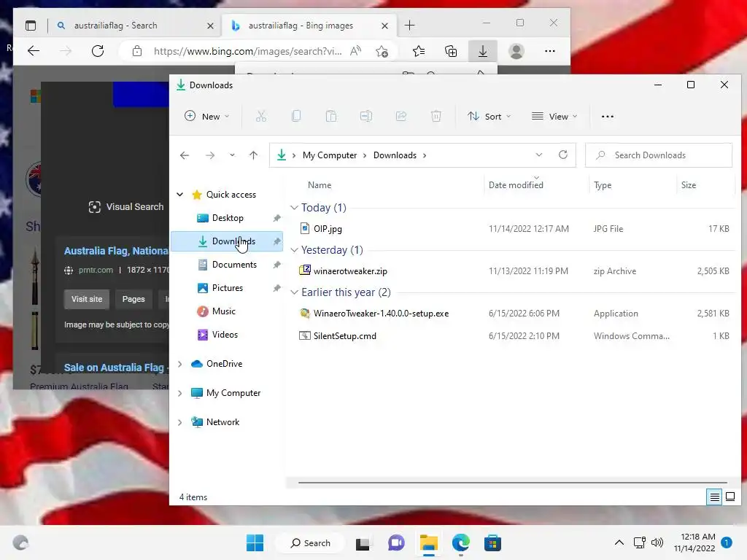Click the Cut icon in Explorer toolbar
Image resolution: width=747 pixels, height=560 pixels.
[x=261, y=116]
